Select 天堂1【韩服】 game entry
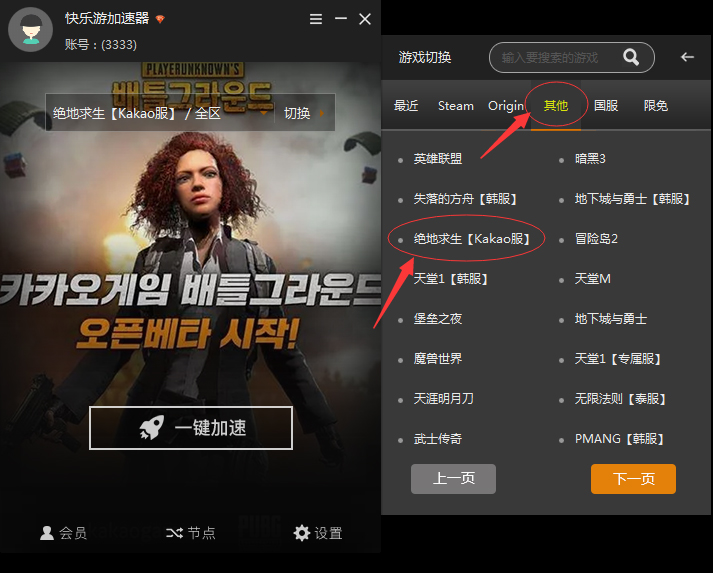 (451, 279)
